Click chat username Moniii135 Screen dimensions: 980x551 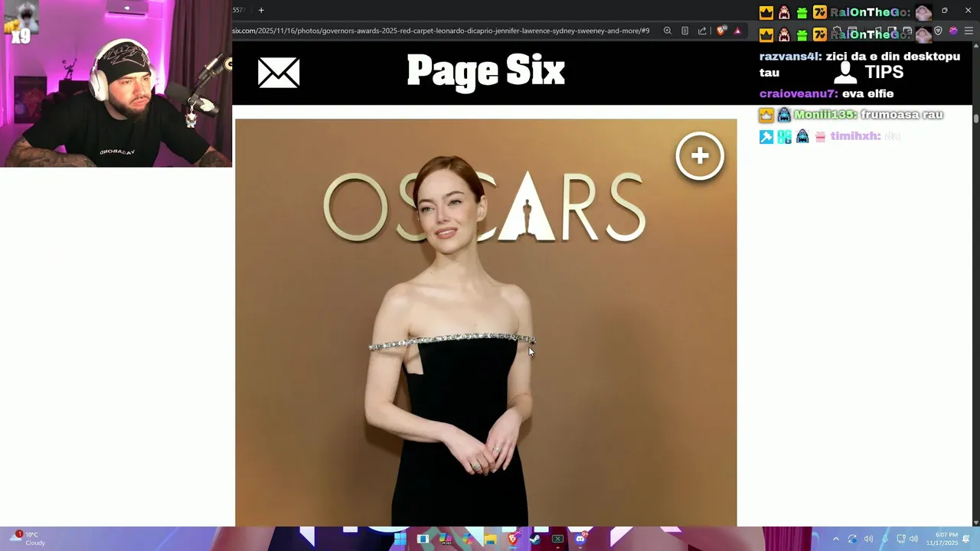point(825,115)
